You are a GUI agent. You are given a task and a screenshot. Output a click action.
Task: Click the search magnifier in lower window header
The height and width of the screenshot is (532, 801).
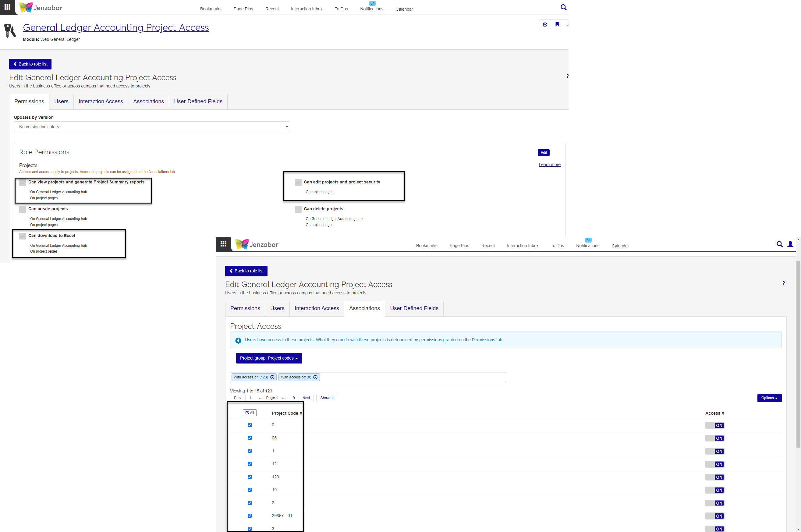pyautogui.click(x=780, y=244)
